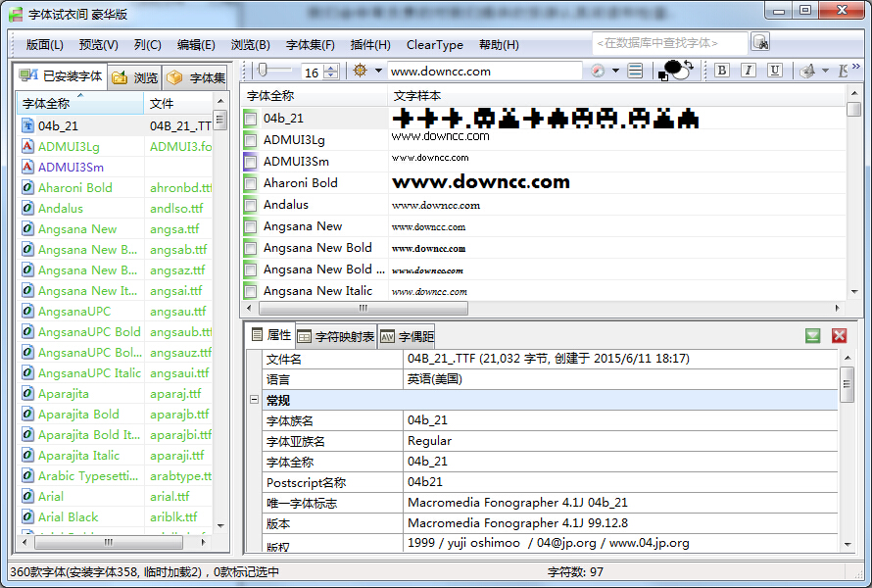Toggle the checkbox beside Angsana New
Viewport: 872px width, 588px height.
point(253,226)
